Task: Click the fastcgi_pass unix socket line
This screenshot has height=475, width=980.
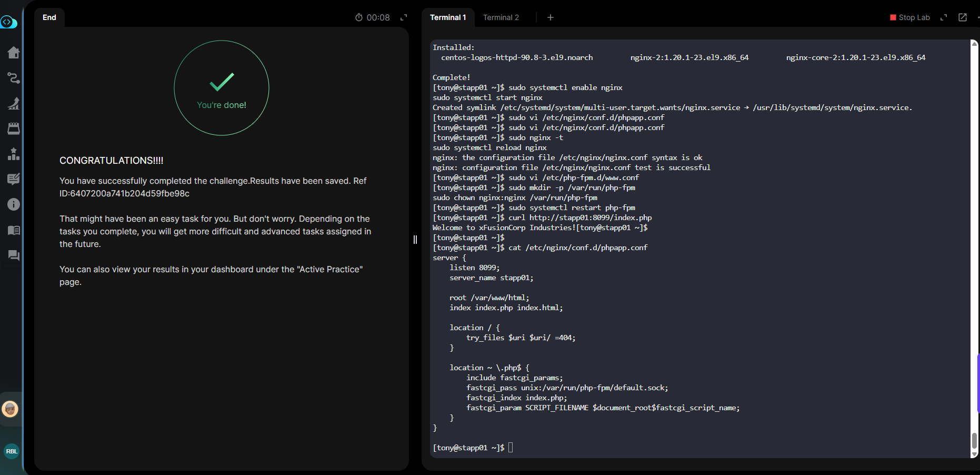Action: pos(567,388)
